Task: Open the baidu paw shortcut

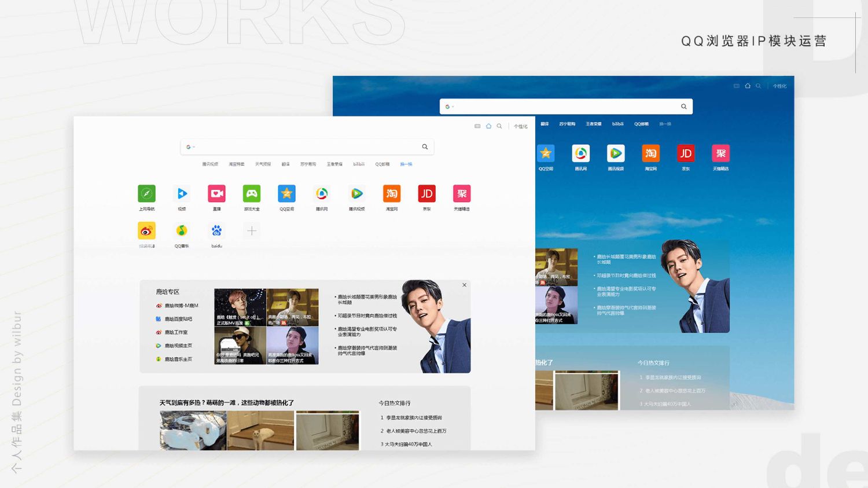Action: (x=216, y=231)
